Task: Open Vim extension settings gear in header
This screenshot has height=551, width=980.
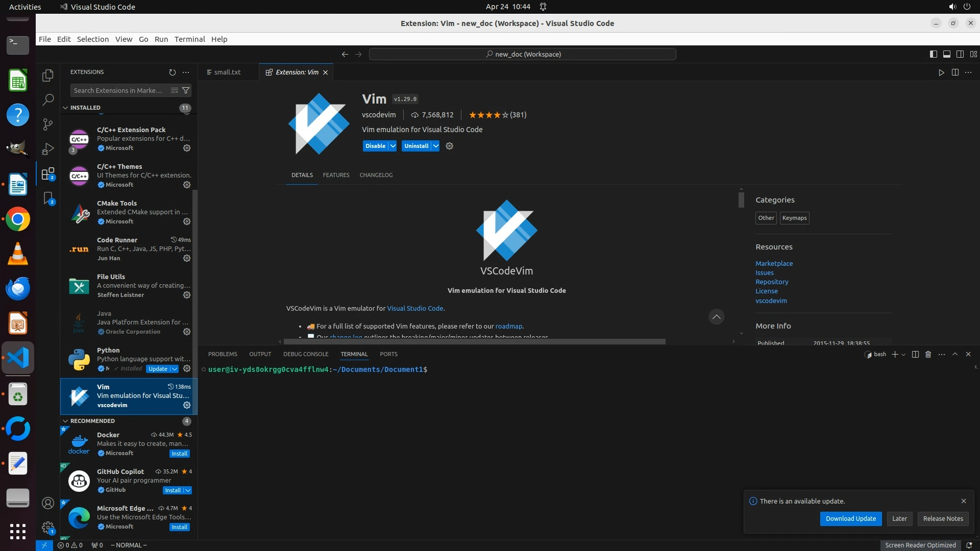Action: pyautogui.click(x=449, y=146)
